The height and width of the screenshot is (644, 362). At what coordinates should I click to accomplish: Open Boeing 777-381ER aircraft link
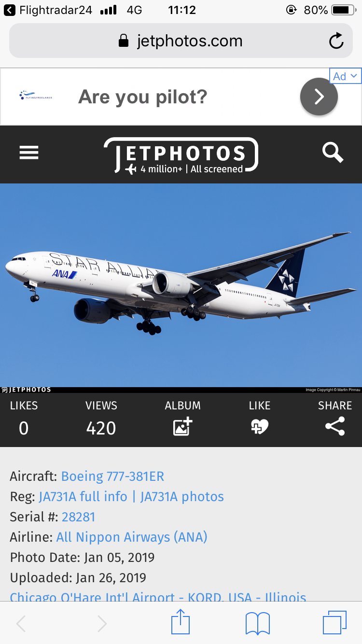[112, 476]
